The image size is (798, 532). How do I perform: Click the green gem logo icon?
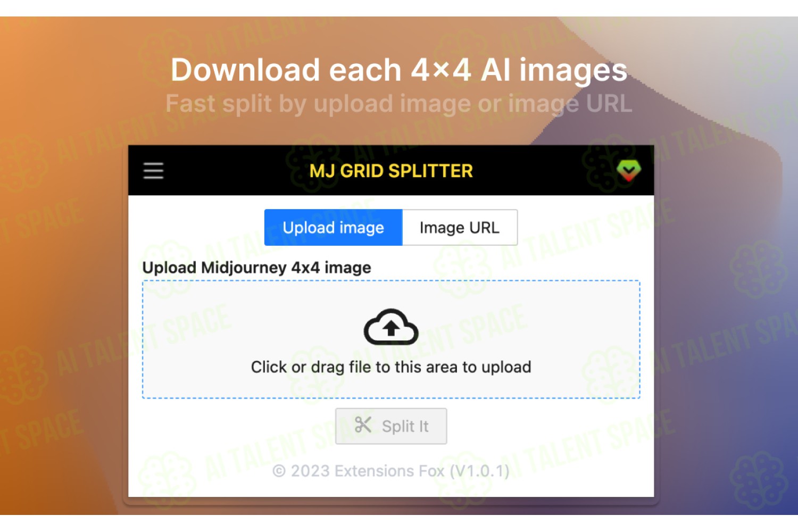click(628, 171)
